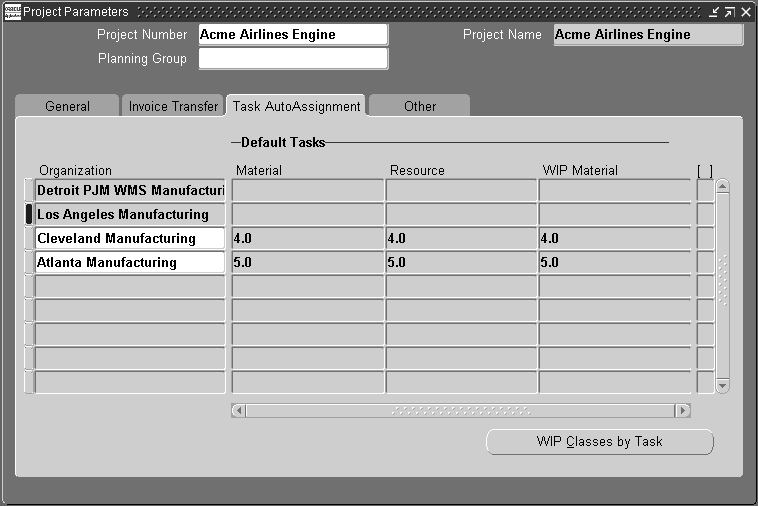Click the Resource cell for Cleveland Manufacturing
Screen dimensions: 758x506
coord(462,238)
